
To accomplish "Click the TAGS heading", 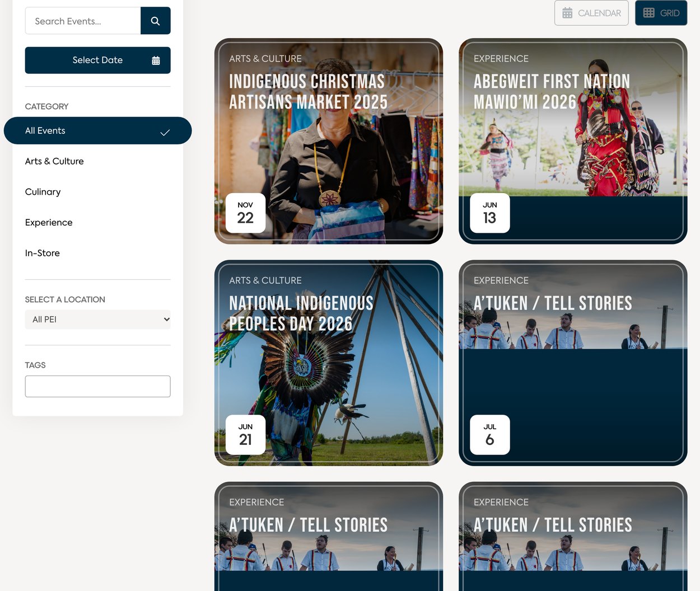I will (35, 365).
